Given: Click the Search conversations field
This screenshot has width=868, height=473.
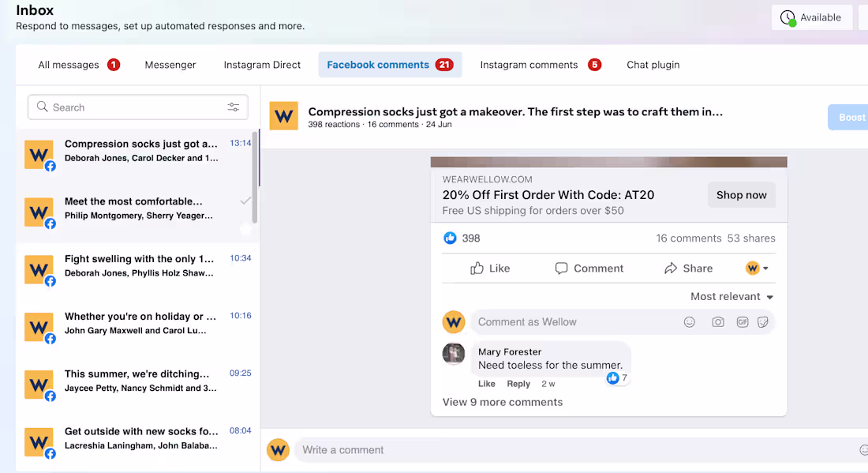Looking at the screenshot, I should (x=138, y=107).
